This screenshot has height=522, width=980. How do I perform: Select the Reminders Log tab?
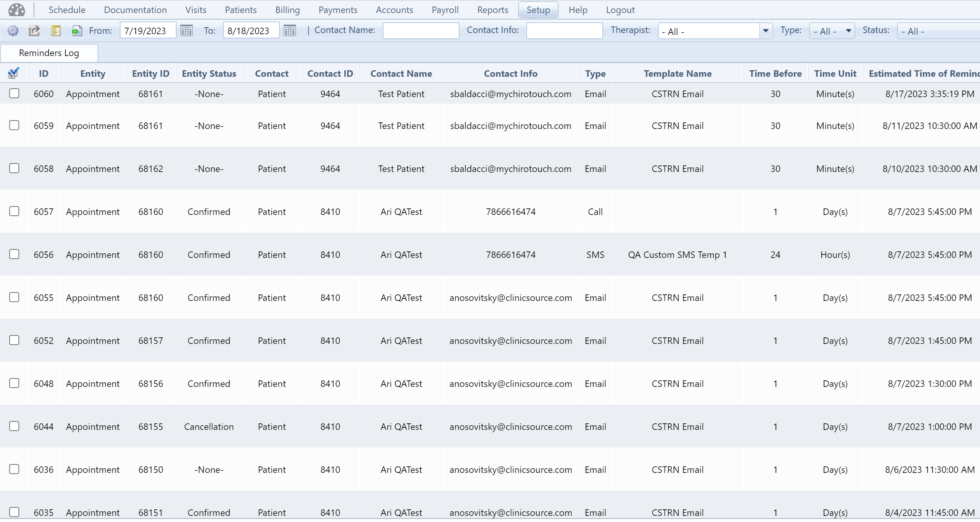coord(49,53)
